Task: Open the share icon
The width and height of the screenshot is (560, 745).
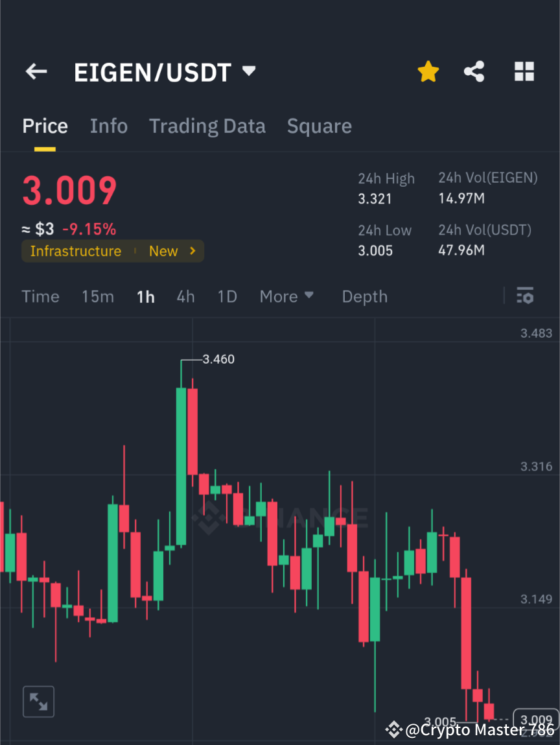Action: 474,71
